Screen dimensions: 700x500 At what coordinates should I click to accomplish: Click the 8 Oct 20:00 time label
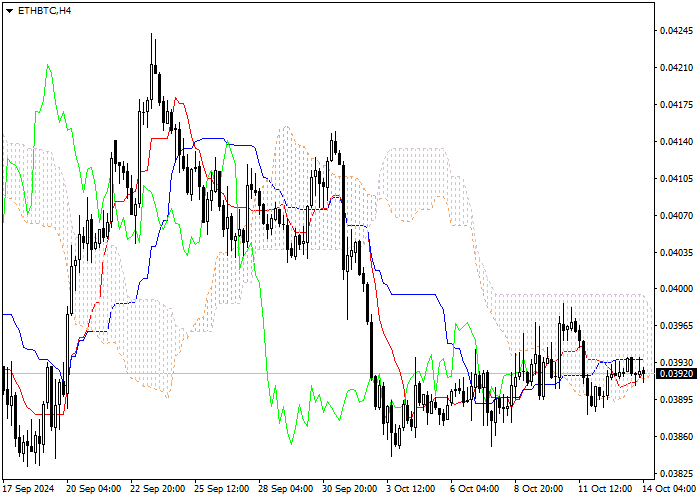(539, 489)
